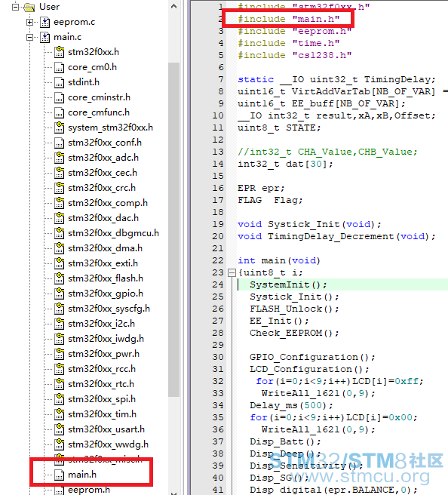Select the User group label
The width and height of the screenshot is (448, 495).
(49, 7)
